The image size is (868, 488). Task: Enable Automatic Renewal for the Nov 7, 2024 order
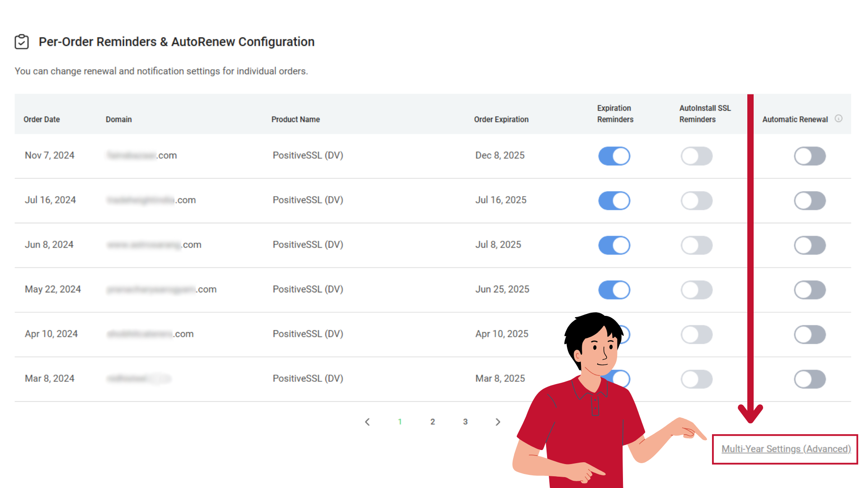click(x=810, y=156)
